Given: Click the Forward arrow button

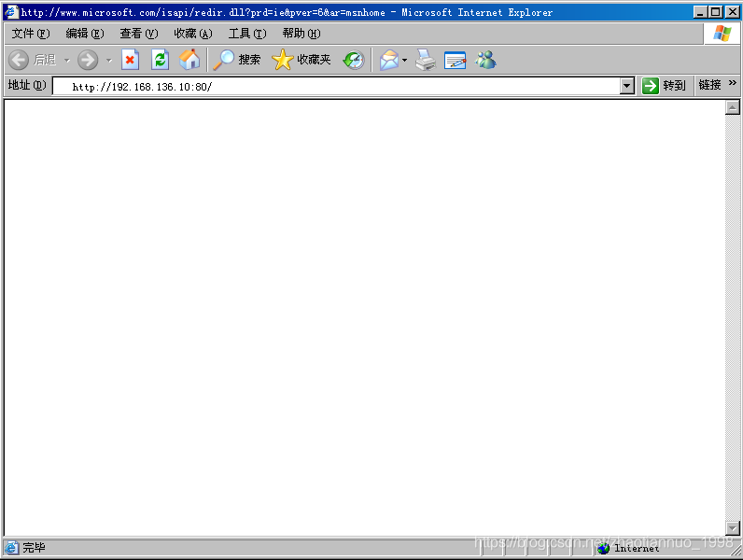Looking at the screenshot, I should tap(88, 60).
